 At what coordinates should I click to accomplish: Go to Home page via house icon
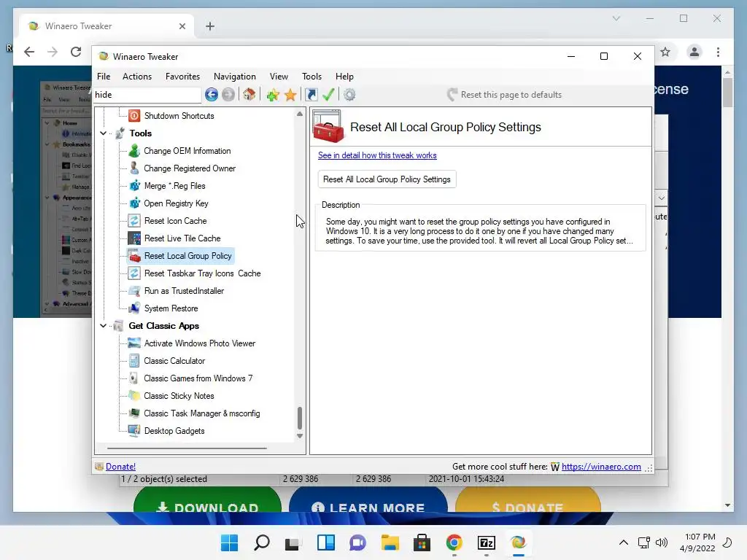click(x=249, y=94)
